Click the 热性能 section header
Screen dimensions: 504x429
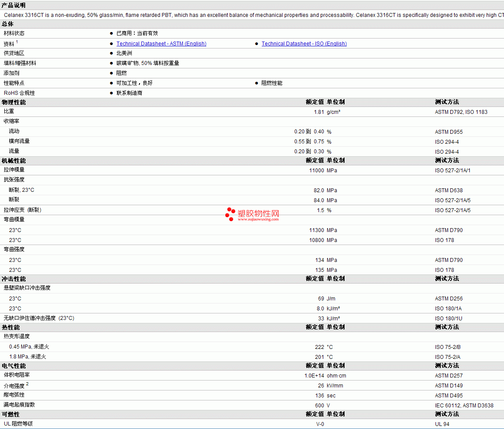tap(10, 328)
